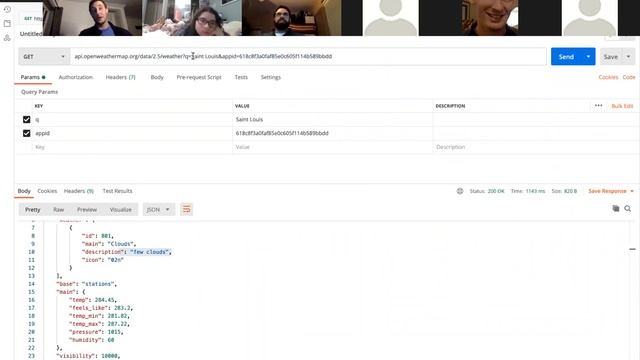Open the APIs sidebar icon
Screen dimensions: 640x360
7,38
